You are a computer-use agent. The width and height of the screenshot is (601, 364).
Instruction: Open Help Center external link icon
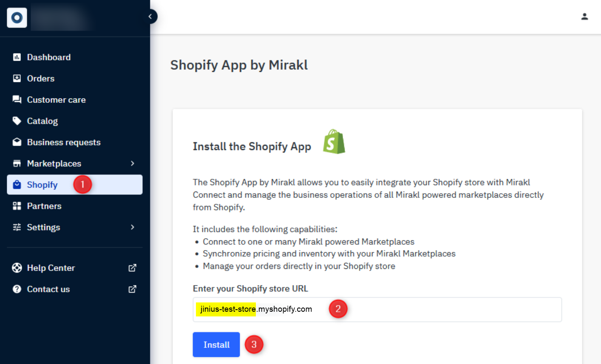pos(132,268)
